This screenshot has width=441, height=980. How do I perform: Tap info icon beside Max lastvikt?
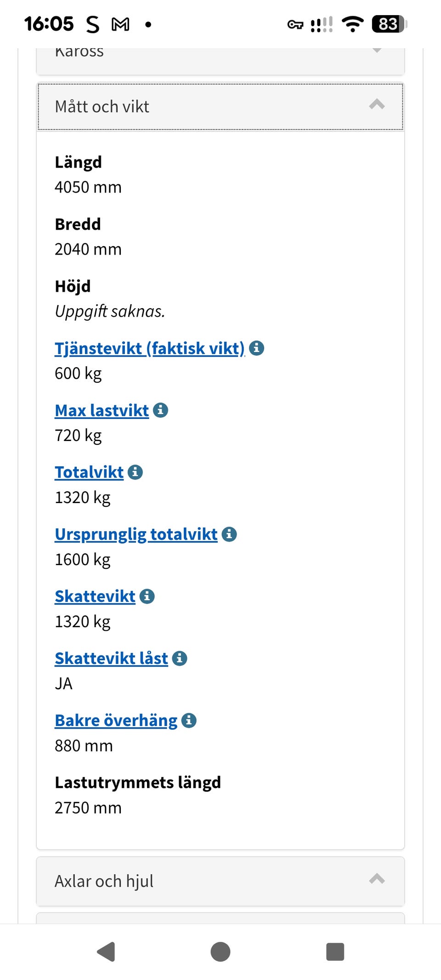pyautogui.click(x=160, y=410)
